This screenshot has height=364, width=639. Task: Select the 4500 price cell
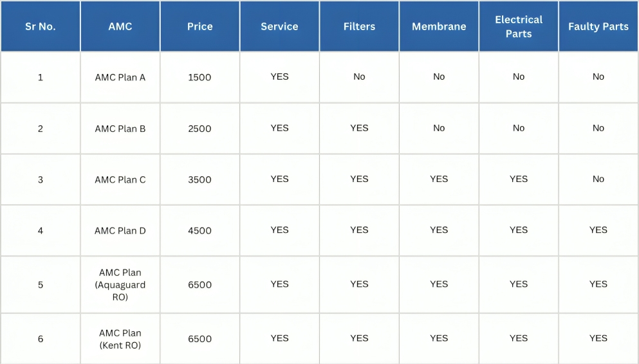199,230
